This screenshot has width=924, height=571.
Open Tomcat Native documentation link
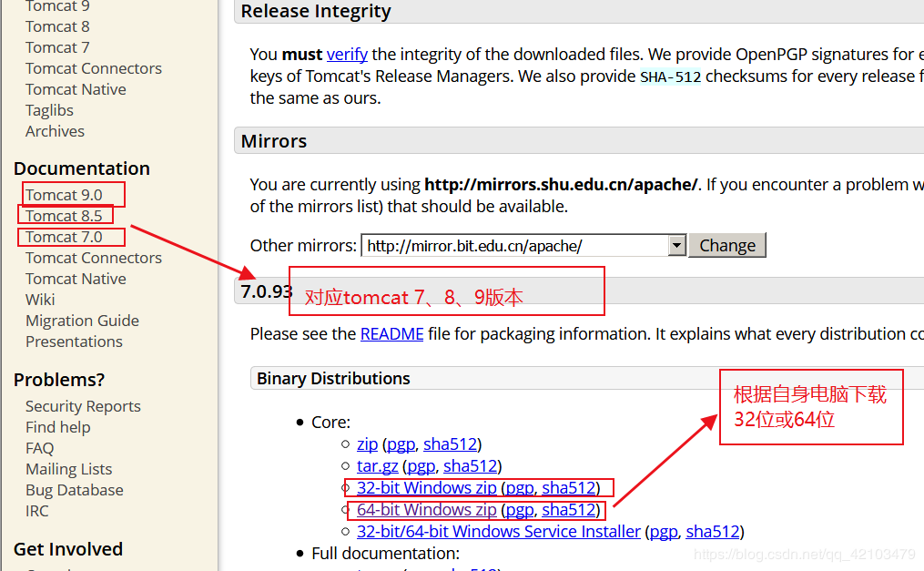click(76, 278)
